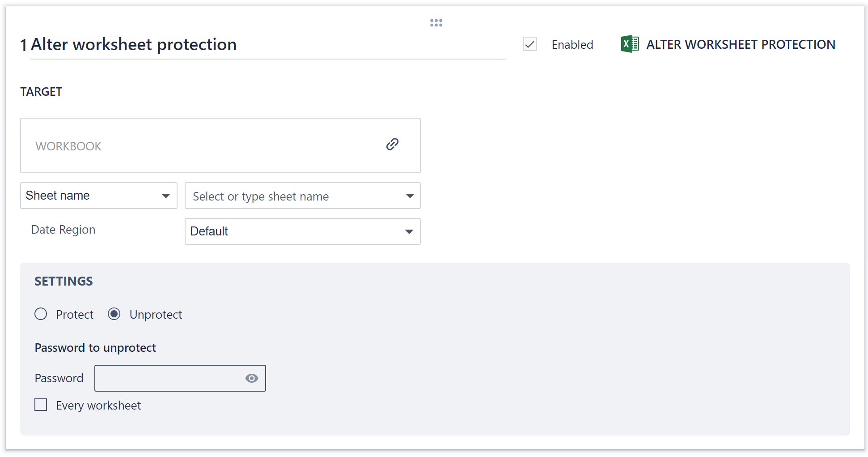
Task: Click the TARGET section label
Action: (41, 91)
